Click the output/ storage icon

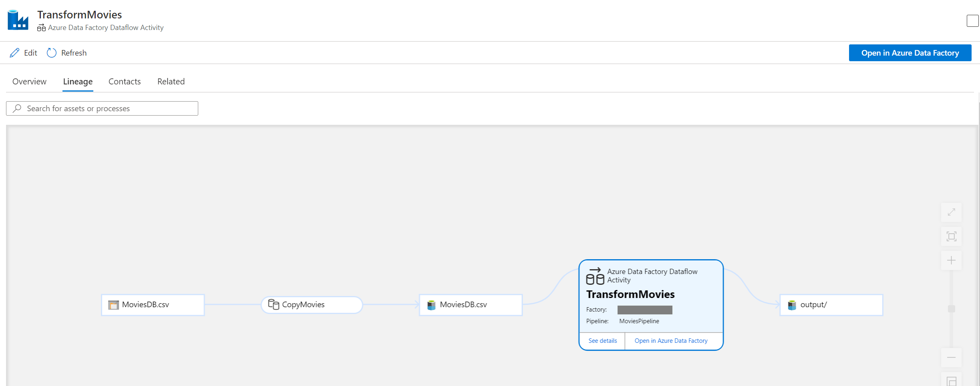792,305
